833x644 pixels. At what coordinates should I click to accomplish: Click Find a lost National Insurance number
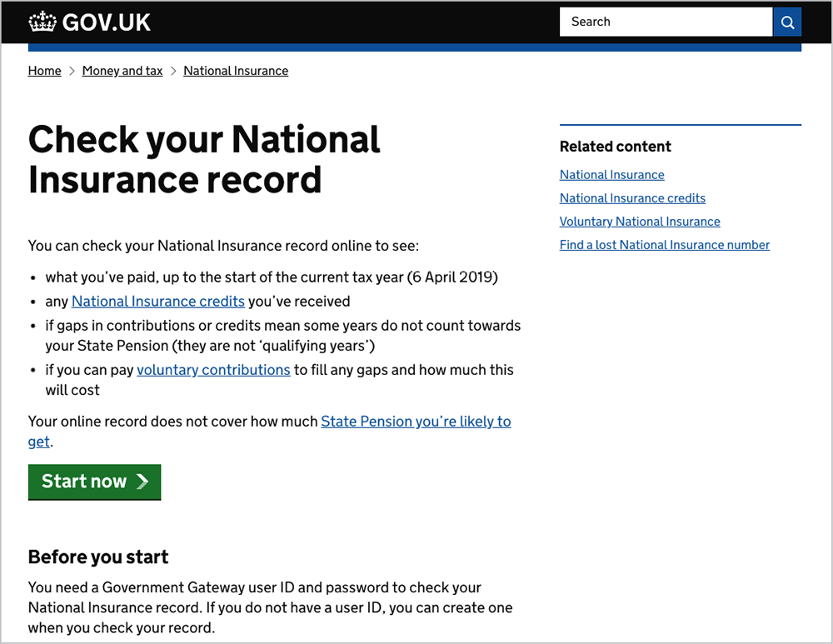pyautogui.click(x=665, y=245)
